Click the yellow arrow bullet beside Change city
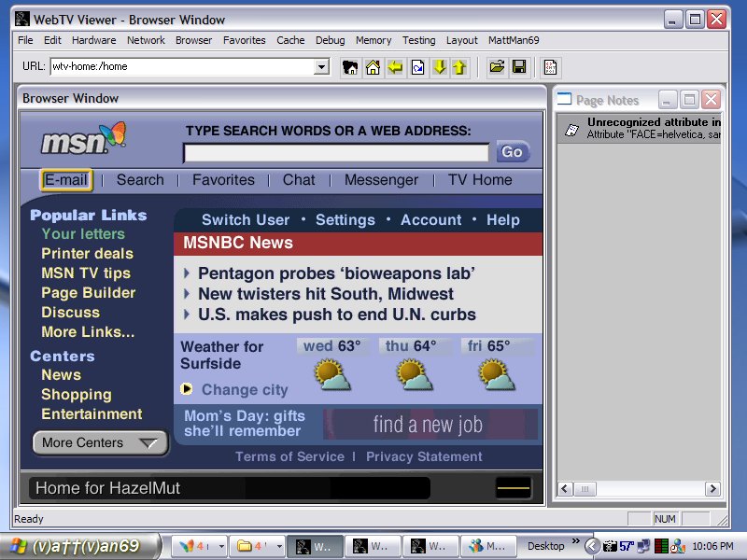 [186, 389]
